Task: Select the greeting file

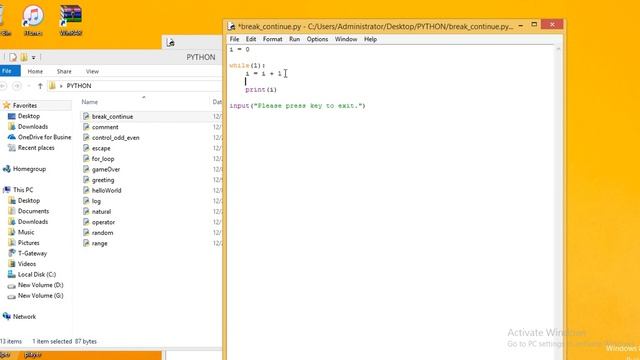Action: 103,180
